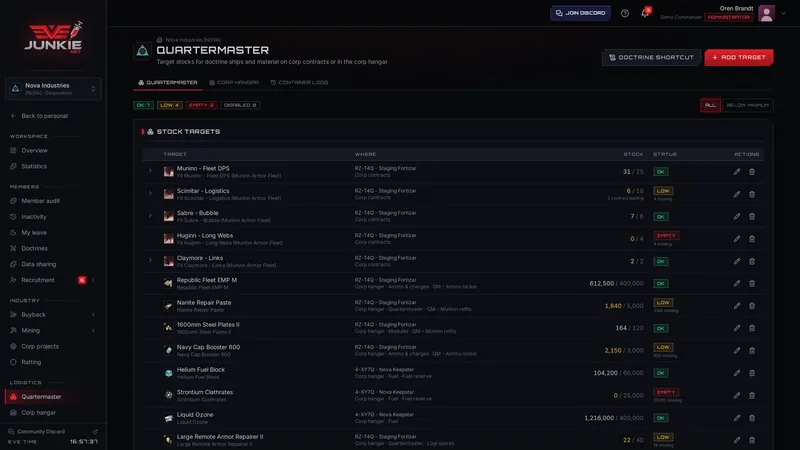Edit the Republic Fleet EMP M target
Screen dimensions: 800x450
(737, 283)
